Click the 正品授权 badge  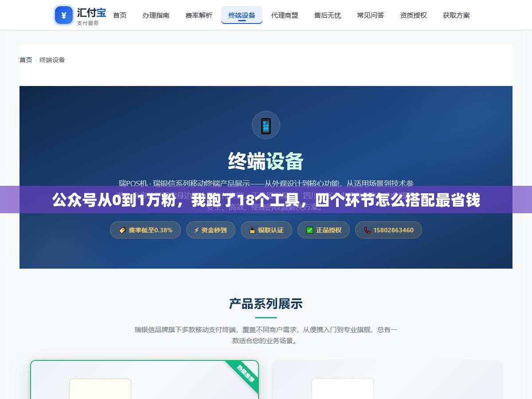point(324,230)
